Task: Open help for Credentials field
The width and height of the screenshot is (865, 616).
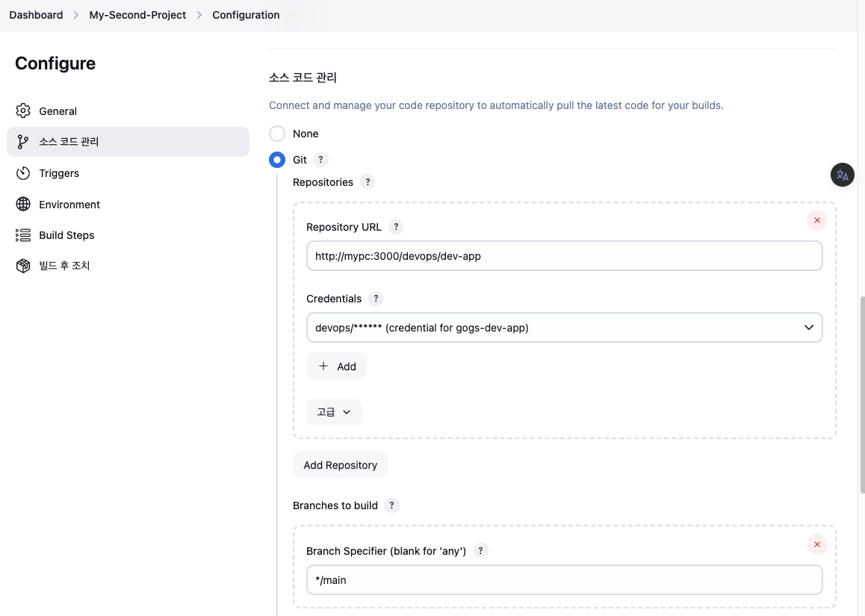Action: pyautogui.click(x=376, y=299)
